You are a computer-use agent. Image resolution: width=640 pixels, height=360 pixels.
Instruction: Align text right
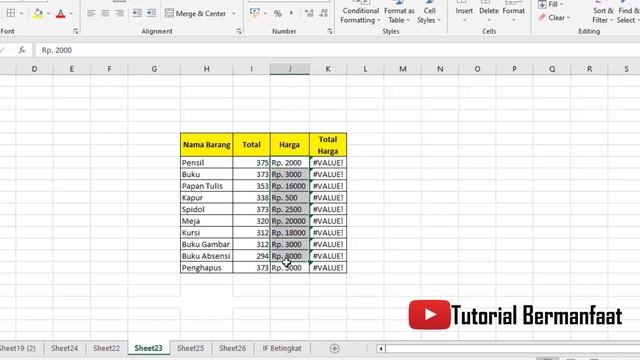click(119, 13)
